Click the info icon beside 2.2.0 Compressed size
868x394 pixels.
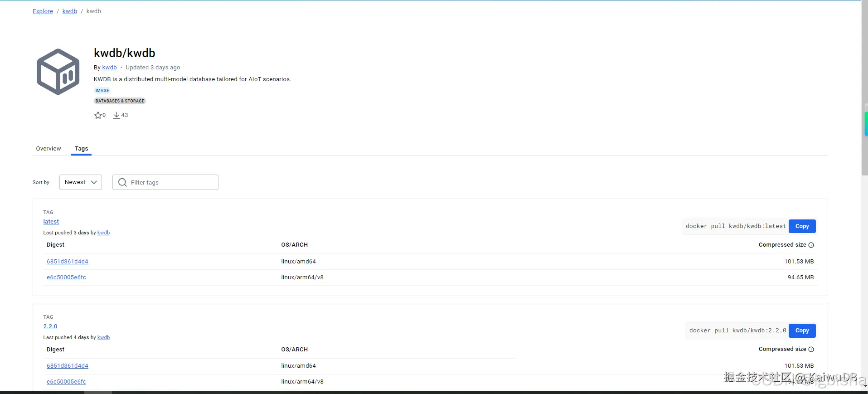(811, 349)
